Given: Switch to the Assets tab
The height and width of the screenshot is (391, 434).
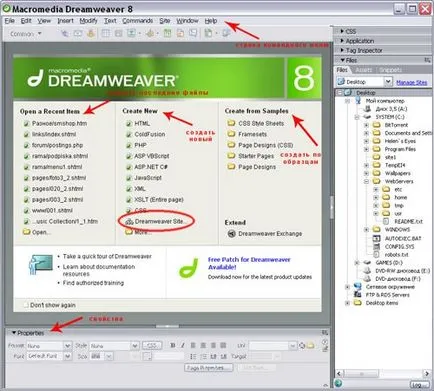Looking at the screenshot, I should 363,70.
